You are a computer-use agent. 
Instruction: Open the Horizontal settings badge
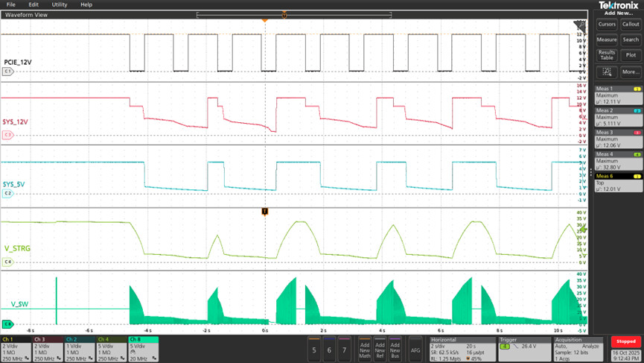(x=462, y=347)
